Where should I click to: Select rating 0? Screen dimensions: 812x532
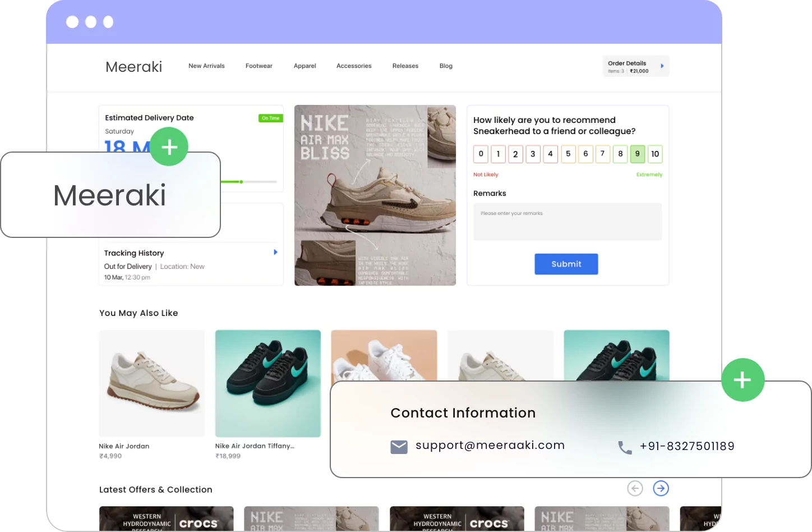pyautogui.click(x=481, y=154)
